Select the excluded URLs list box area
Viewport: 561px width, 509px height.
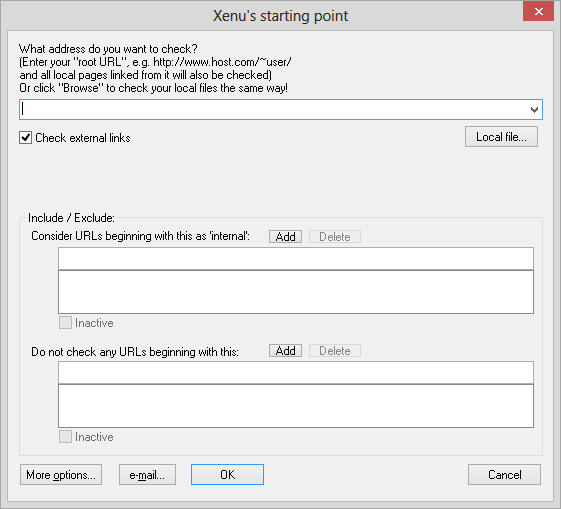296,406
